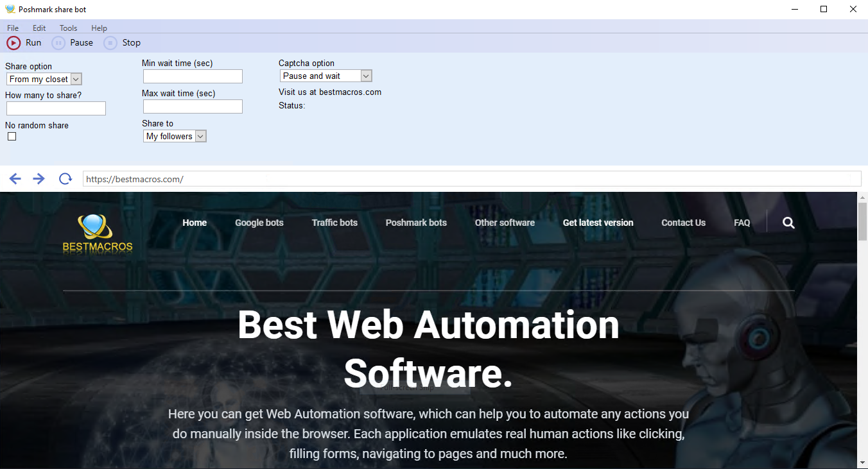Click Get latest version link
The height and width of the screenshot is (469, 868).
598,223
